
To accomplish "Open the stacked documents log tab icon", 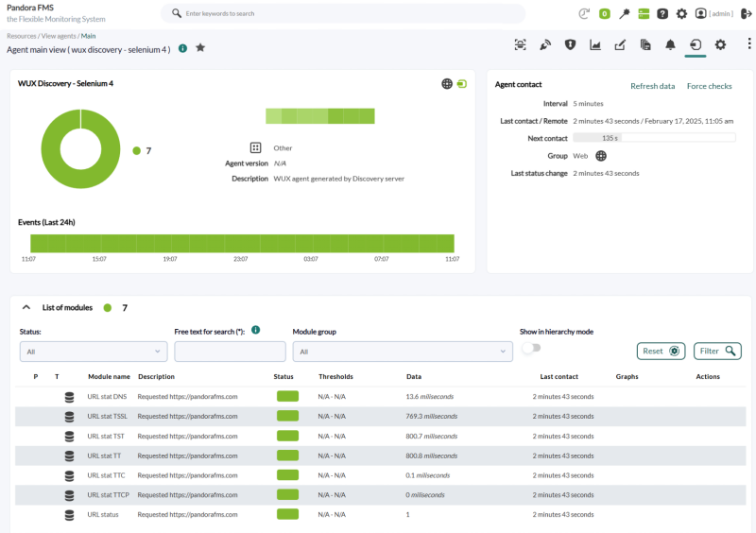I will [x=645, y=44].
